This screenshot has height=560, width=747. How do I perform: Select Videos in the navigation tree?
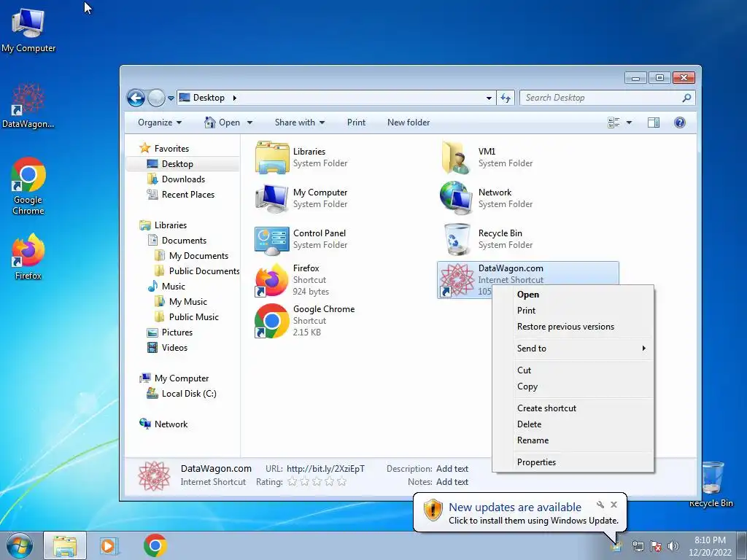click(x=168, y=348)
